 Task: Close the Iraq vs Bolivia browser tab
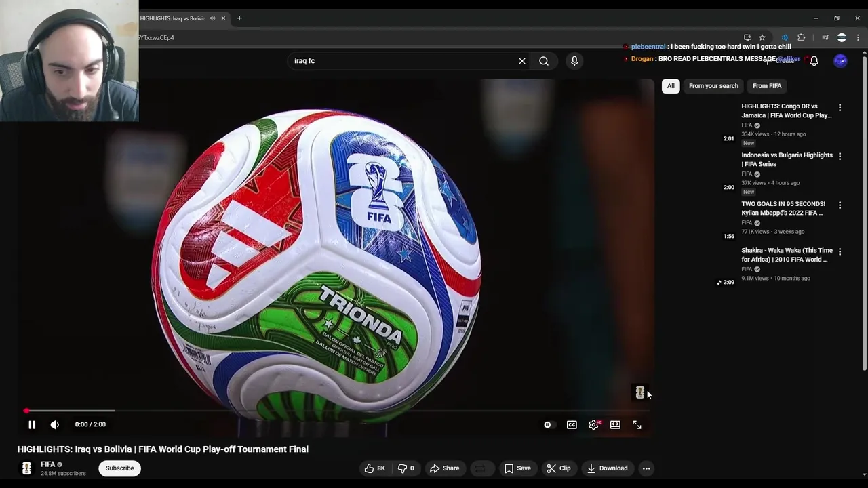click(223, 18)
